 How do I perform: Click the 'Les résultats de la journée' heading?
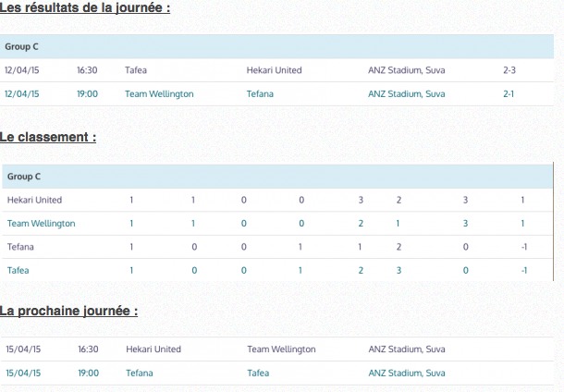click(85, 8)
